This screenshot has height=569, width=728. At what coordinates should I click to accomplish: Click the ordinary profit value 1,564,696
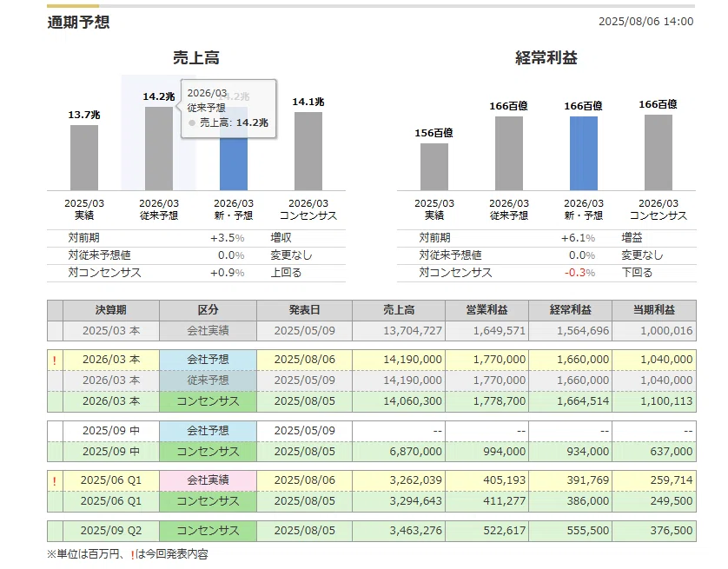[x=583, y=331]
